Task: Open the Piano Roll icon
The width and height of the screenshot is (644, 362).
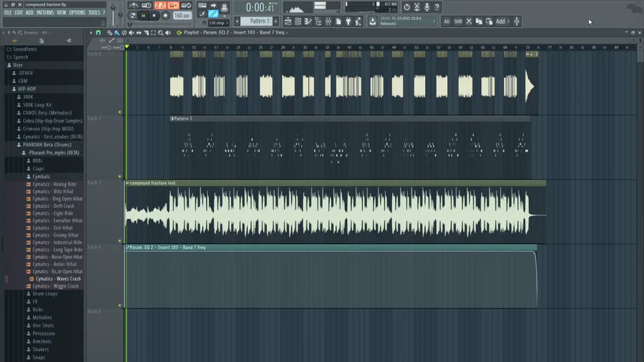Action: 308,21
